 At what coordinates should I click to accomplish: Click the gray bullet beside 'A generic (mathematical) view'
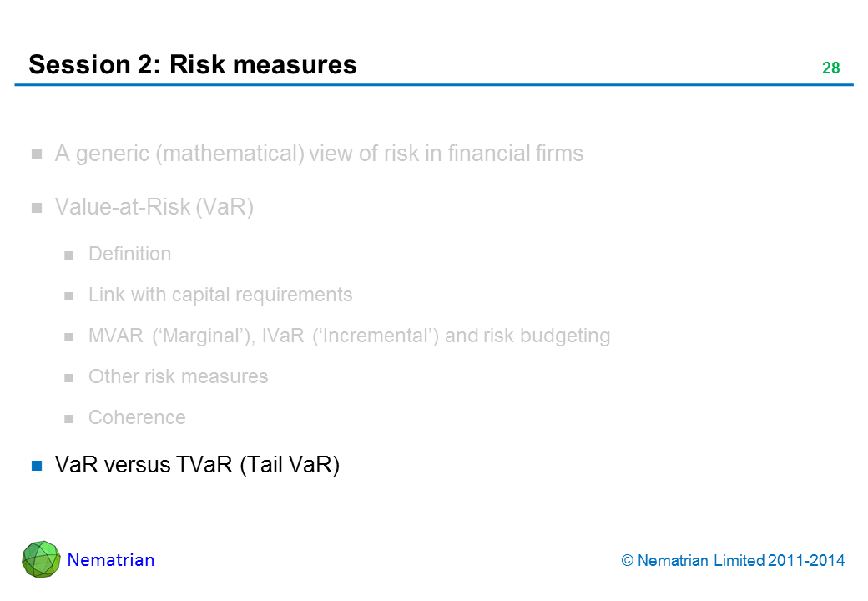tap(37, 154)
